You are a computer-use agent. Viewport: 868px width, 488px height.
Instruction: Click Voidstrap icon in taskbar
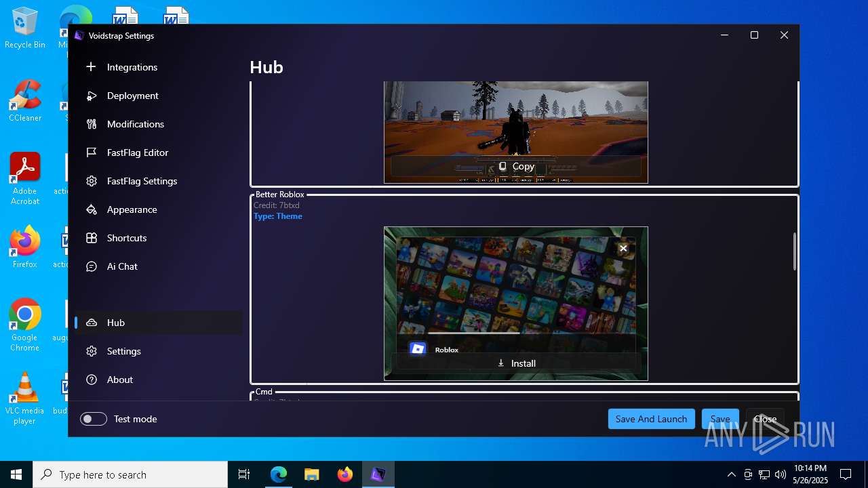point(378,474)
